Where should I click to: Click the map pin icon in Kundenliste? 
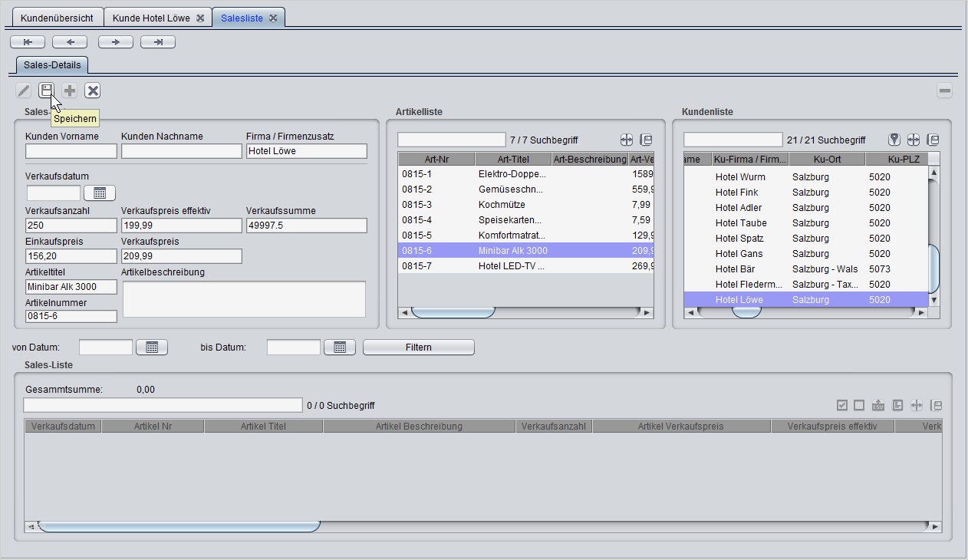(x=894, y=140)
